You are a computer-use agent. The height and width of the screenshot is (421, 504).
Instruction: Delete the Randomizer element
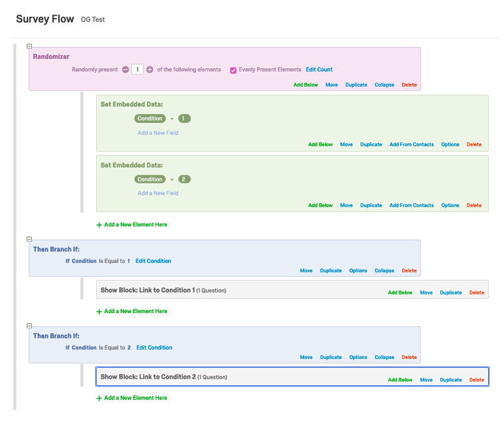click(409, 85)
